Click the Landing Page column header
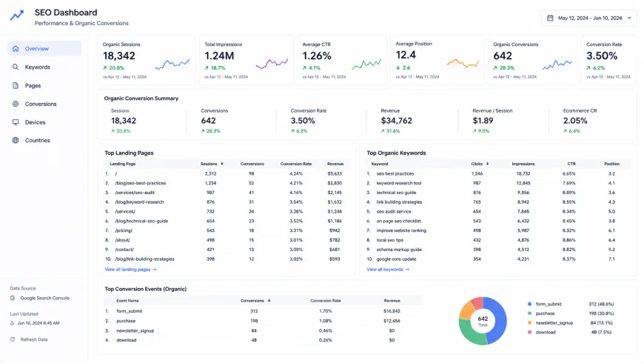The height and width of the screenshot is (363, 644). (x=122, y=164)
